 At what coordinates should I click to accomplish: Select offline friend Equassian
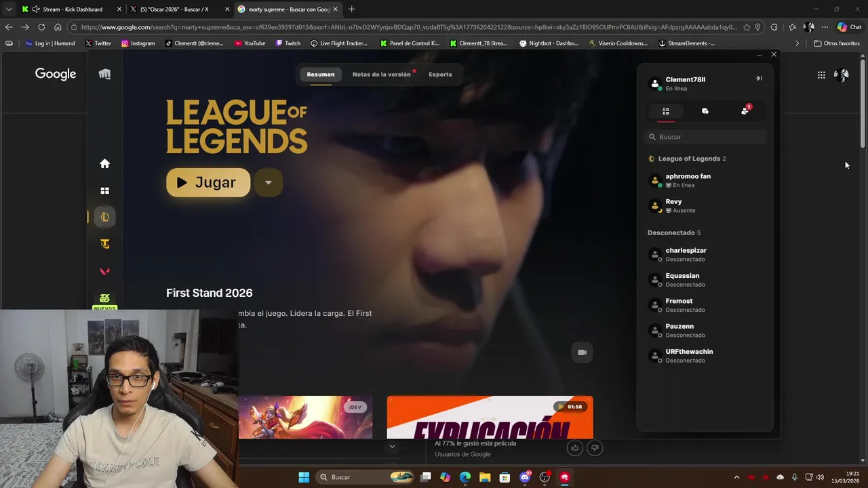(705, 280)
